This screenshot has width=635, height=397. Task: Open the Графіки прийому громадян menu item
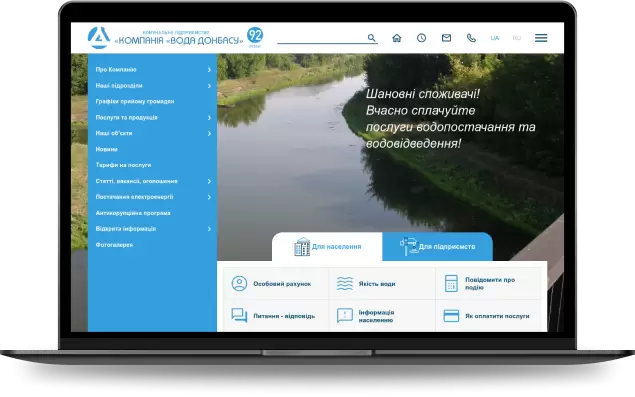click(x=135, y=101)
